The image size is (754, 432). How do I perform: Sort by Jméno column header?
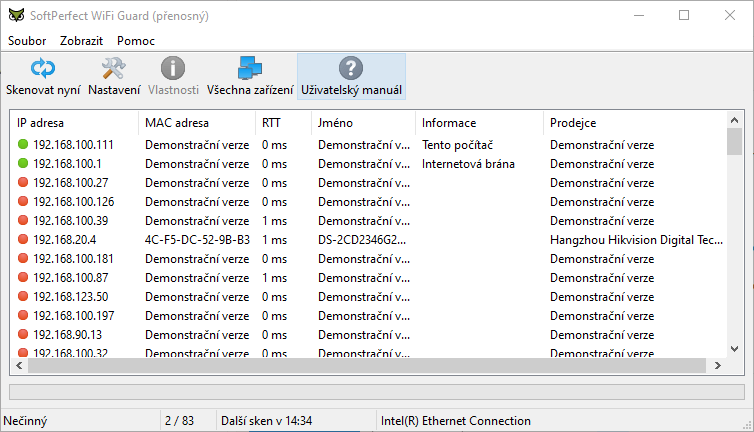[x=363, y=123]
